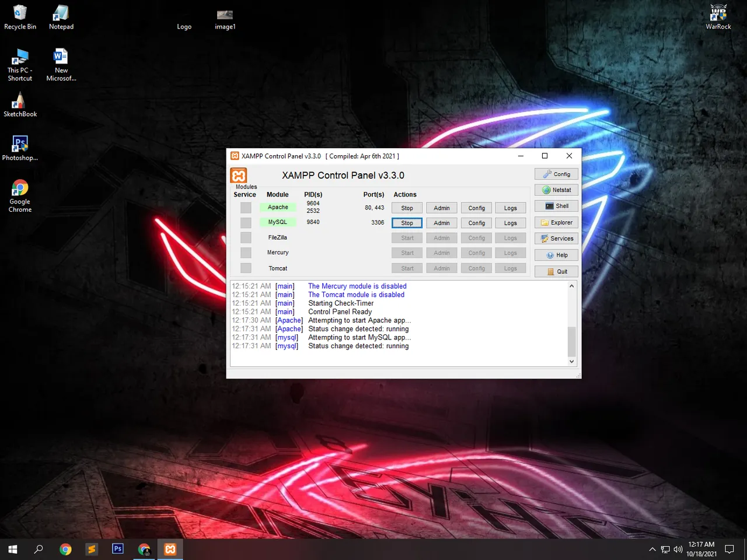The height and width of the screenshot is (560, 747).
Task: Click the Apache module label
Action: pos(278,207)
